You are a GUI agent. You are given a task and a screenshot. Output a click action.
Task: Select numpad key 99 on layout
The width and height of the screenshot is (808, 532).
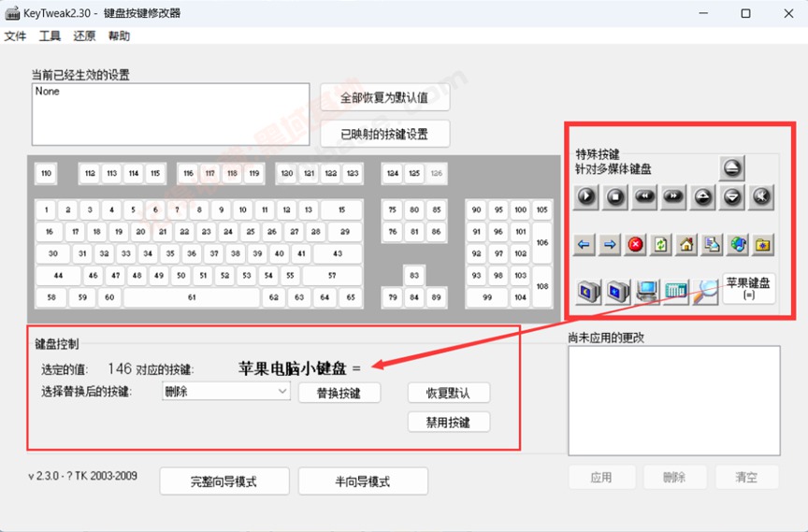[487, 297]
